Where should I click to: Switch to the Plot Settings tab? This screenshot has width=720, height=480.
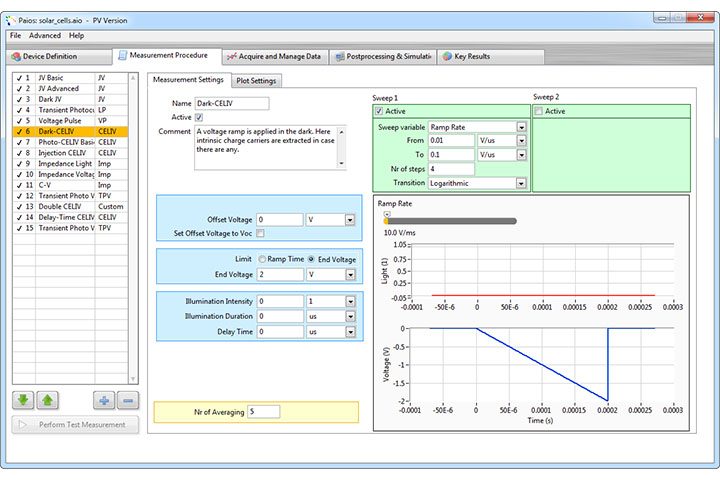[256, 81]
